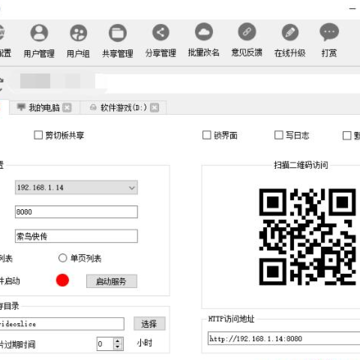Close the 软件游戏(D:) tab
This screenshot has width=360, height=360.
point(154,108)
